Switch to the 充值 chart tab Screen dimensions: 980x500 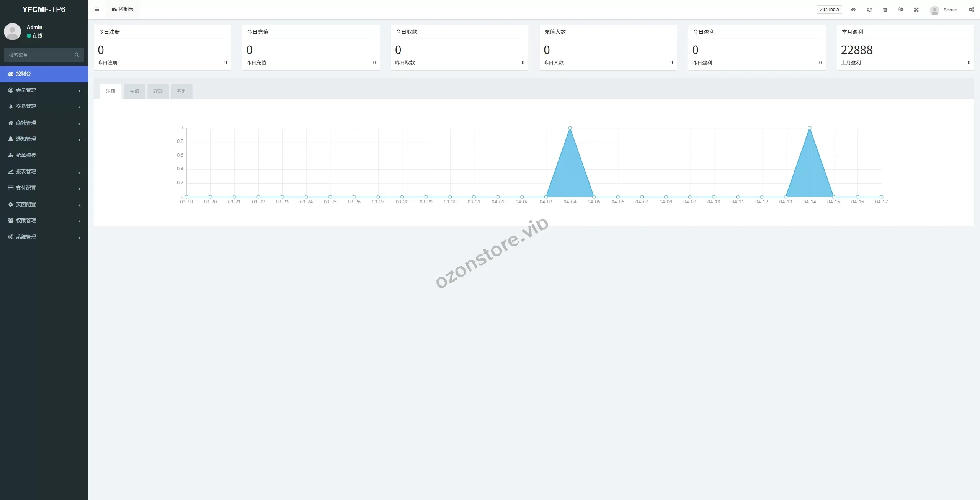[x=134, y=91]
